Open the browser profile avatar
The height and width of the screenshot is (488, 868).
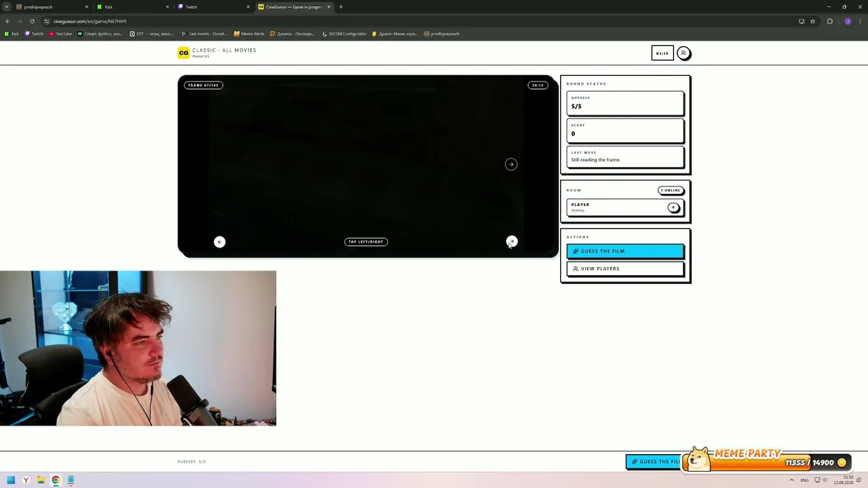click(x=848, y=21)
